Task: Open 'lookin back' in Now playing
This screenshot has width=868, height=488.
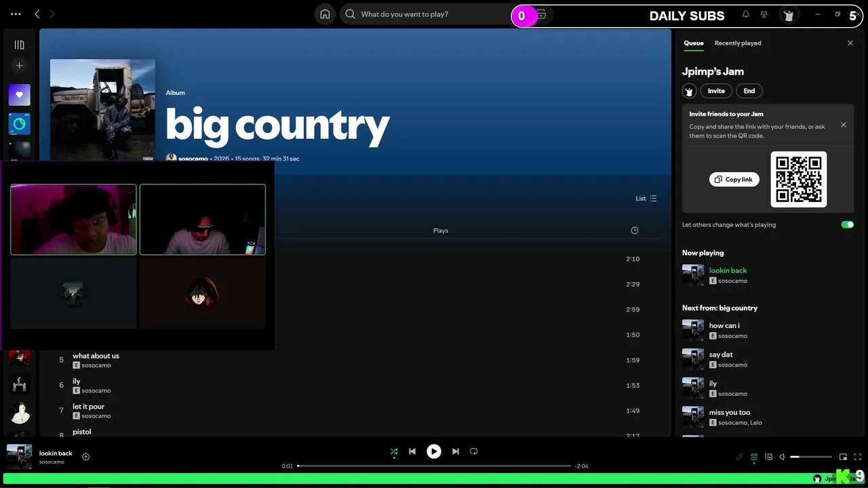Action: 728,270
